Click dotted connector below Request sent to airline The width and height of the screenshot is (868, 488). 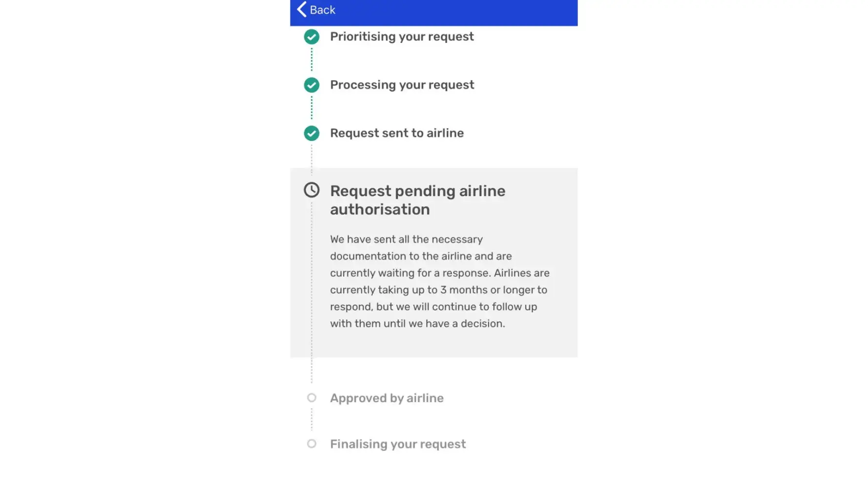[311, 156]
